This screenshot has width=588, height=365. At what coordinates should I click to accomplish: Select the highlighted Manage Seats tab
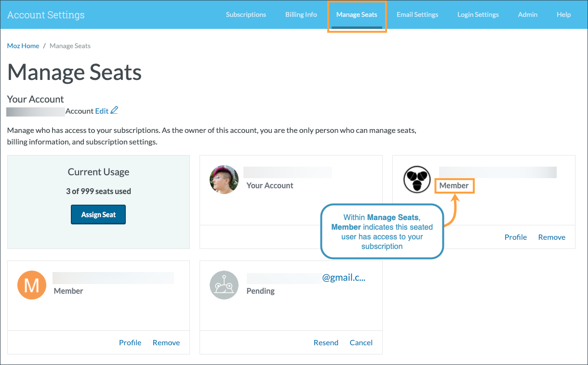[357, 14]
